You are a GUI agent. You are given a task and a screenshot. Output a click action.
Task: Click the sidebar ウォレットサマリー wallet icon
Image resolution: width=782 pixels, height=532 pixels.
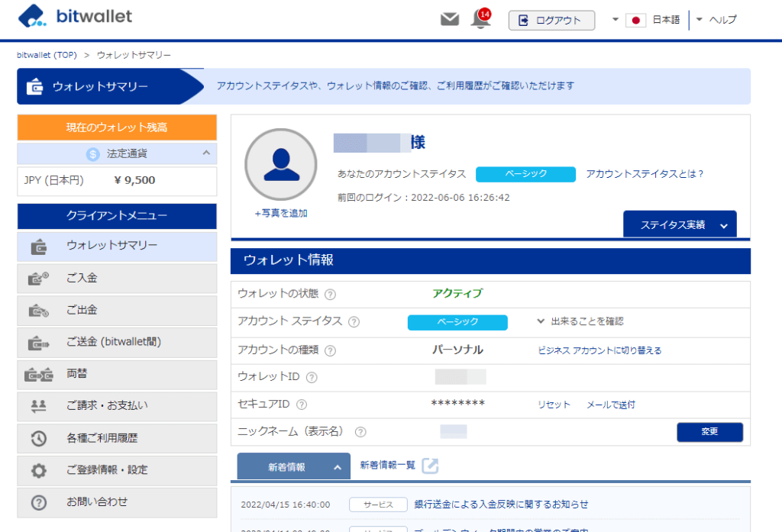coord(38,247)
